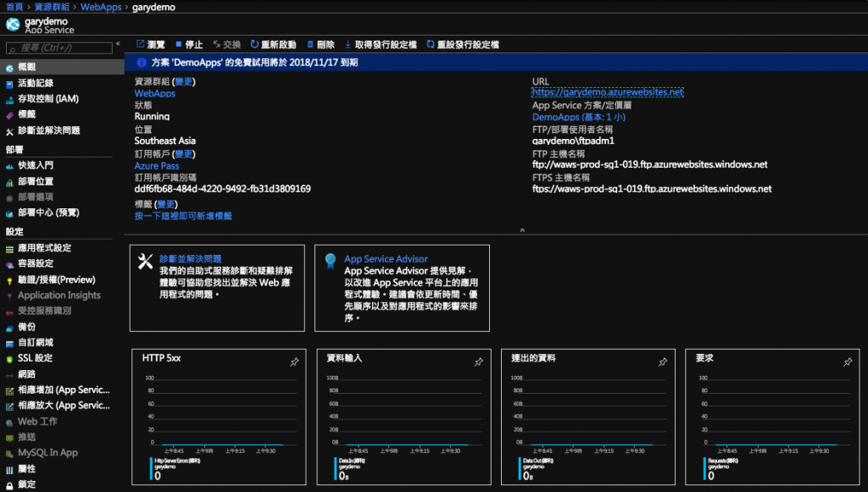Change resource group via 變更 link
868x492 pixels.
184,82
